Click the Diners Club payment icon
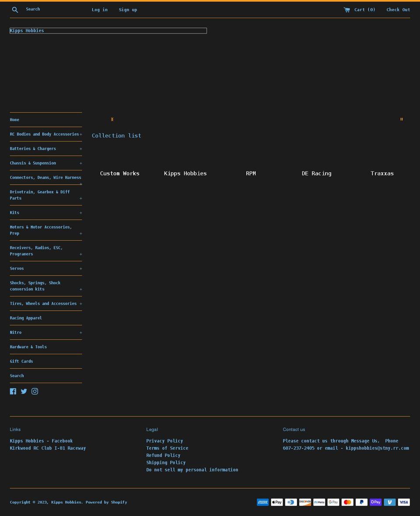 tap(291, 502)
